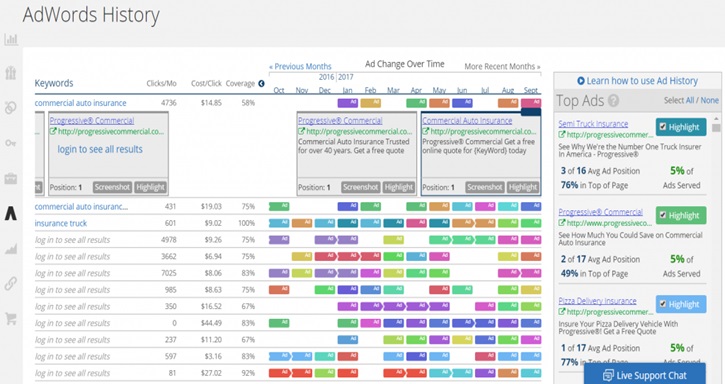The width and height of the screenshot is (725, 384).
Task: Show Previous Months in timeline
Action: [300, 66]
